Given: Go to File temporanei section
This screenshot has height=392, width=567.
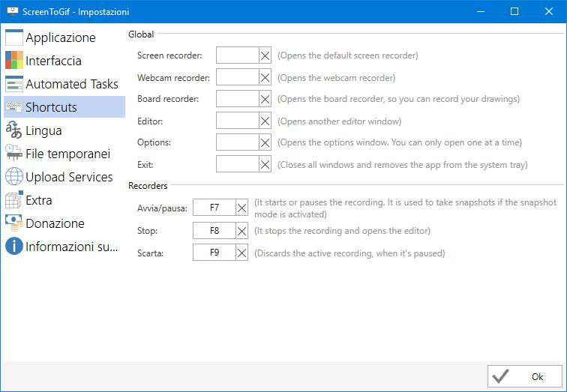Looking at the screenshot, I should pyautogui.click(x=64, y=154).
